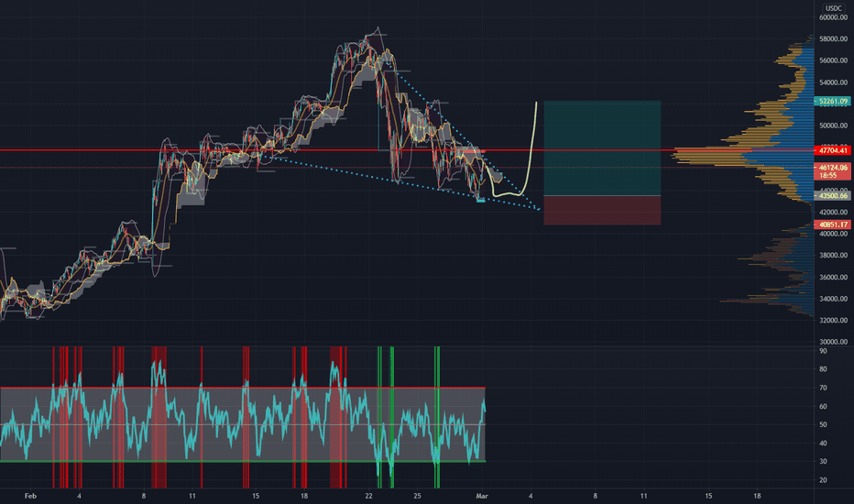Image resolution: width=854 pixels, height=504 pixels.
Task: Select the RSI overbought red line at 70
Action: tap(243, 388)
